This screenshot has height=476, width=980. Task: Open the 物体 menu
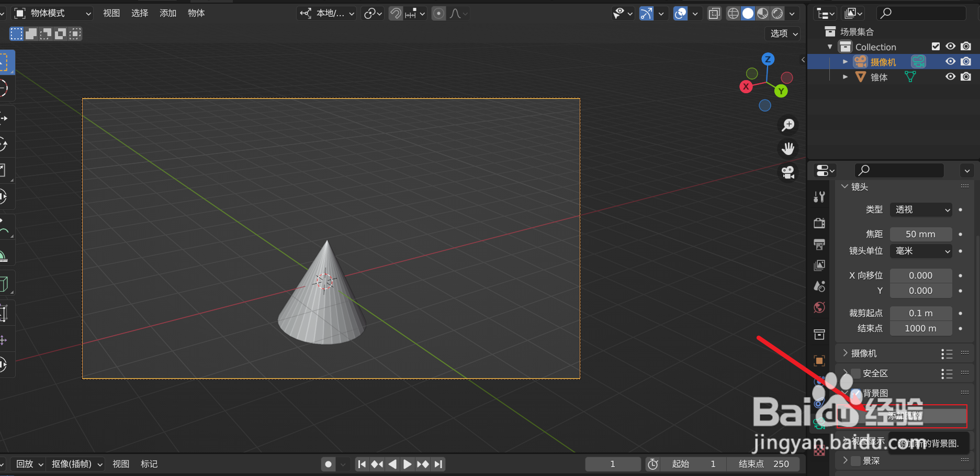point(196,13)
